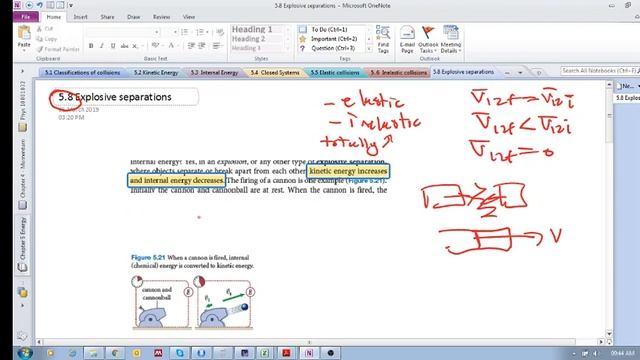Apply the text highlight color
Viewport: 640px width, 360px height.
[155, 46]
